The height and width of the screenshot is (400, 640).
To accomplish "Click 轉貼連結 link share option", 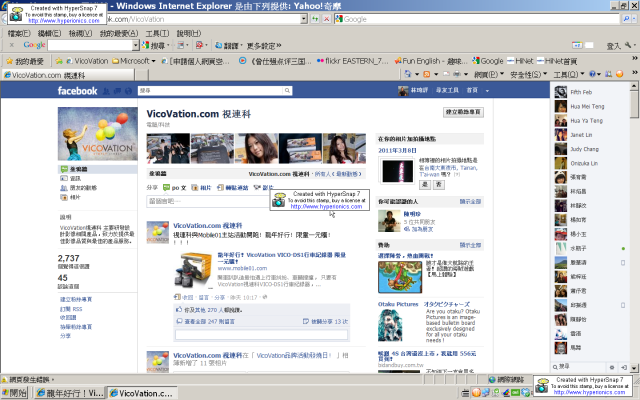I will click(x=232, y=188).
